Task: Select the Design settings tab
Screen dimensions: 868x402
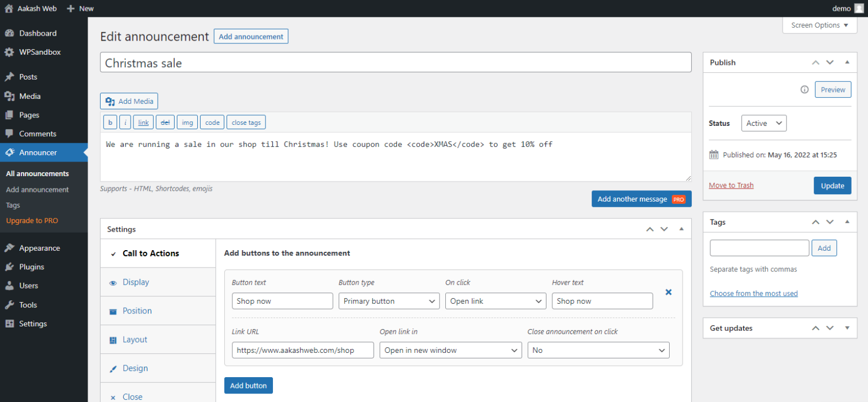Action: tap(135, 368)
